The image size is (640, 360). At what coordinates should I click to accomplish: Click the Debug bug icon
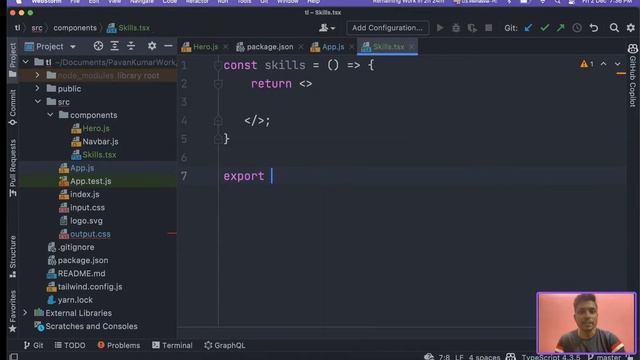pyautogui.click(x=456, y=28)
